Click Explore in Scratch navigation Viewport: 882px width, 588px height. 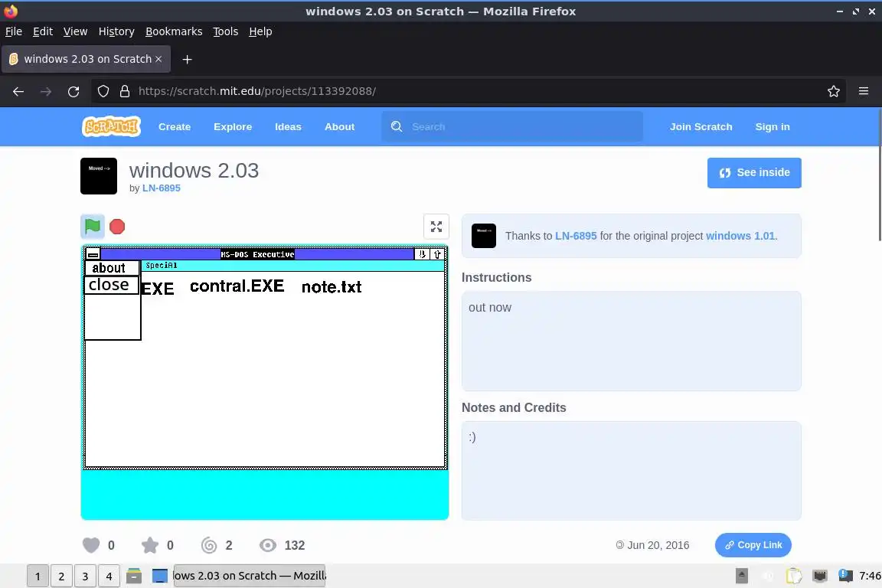(x=233, y=126)
